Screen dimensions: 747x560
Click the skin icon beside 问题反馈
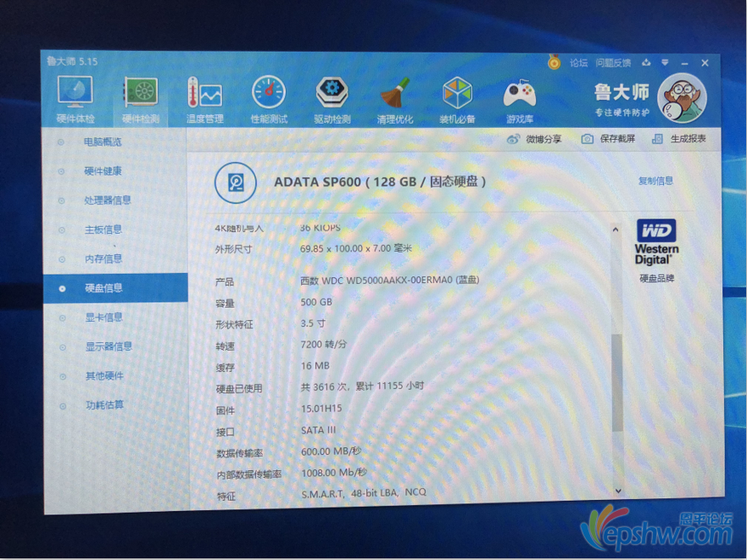pos(646,63)
